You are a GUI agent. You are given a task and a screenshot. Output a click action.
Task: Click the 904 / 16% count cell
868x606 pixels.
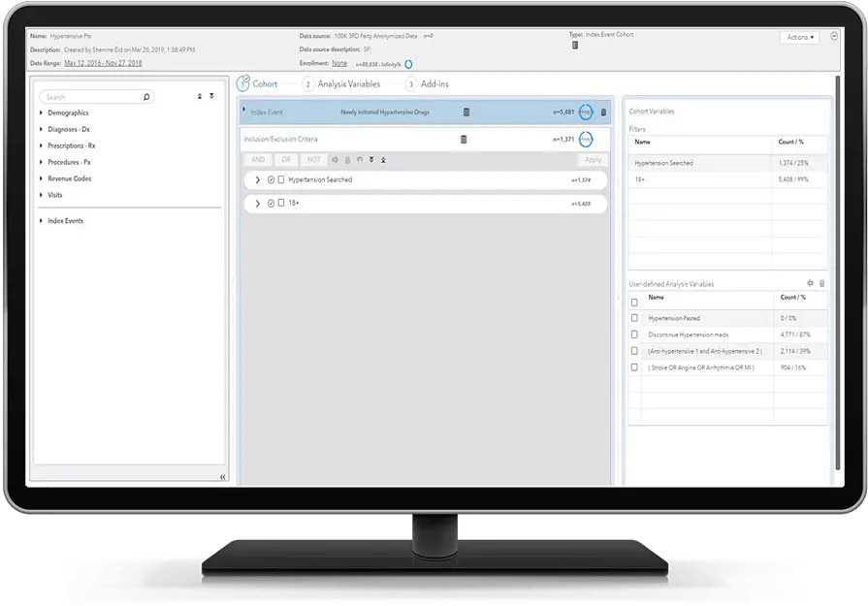point(793,367)
